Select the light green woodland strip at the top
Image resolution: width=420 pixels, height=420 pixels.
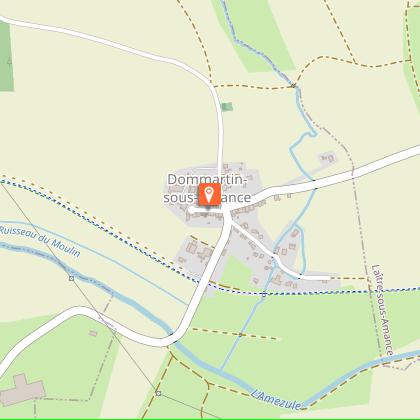[254, 35]
